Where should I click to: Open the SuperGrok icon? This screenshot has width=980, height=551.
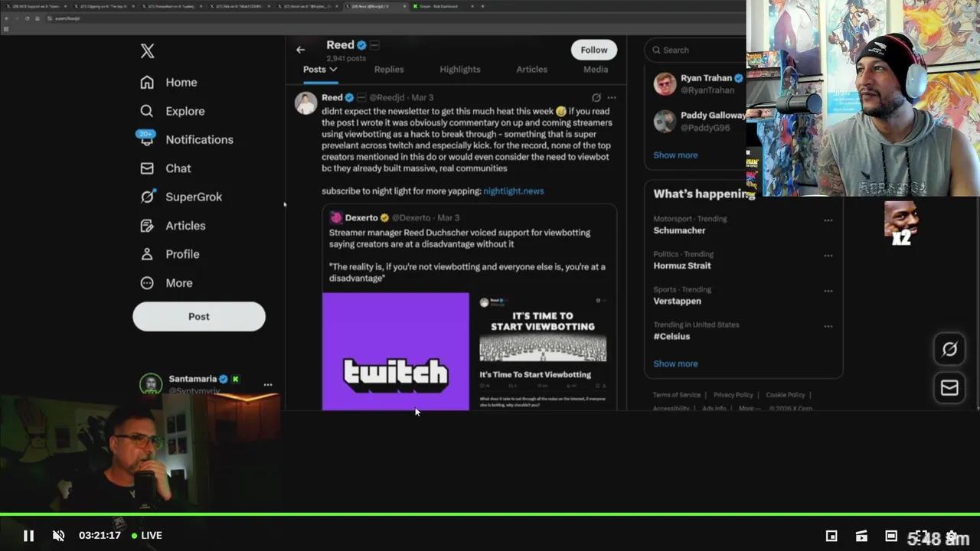pos(148,197)
